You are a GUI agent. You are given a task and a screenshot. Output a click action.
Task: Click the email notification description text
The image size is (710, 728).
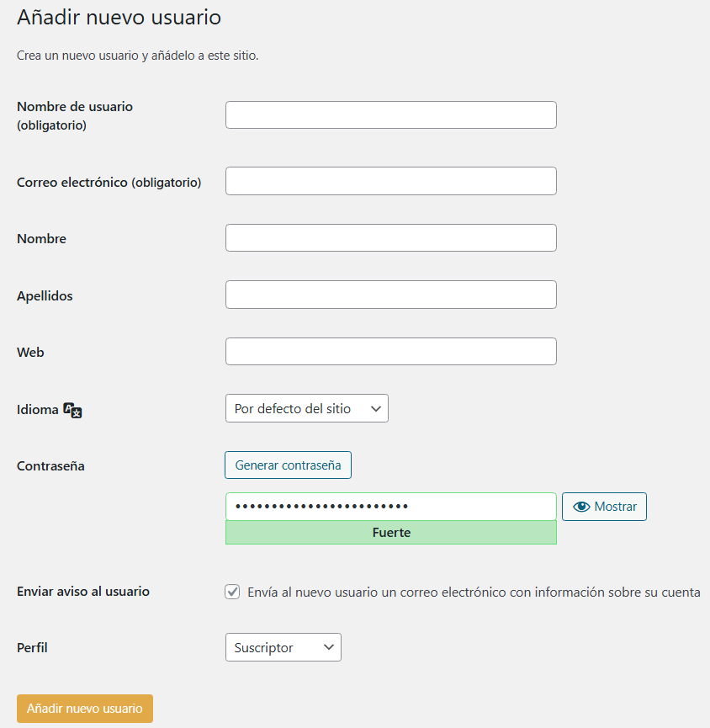pyautogui.click(x=474, y=592)
